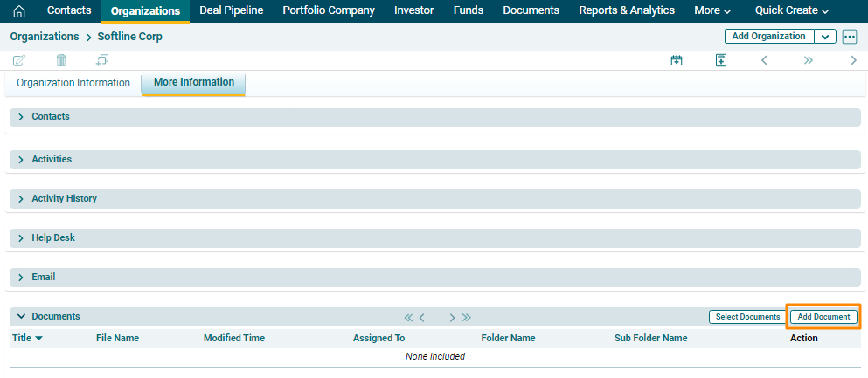This screenshot has height=378, width=868.
Task: Click the note icon beside the calendar icon
Action: 720,60
